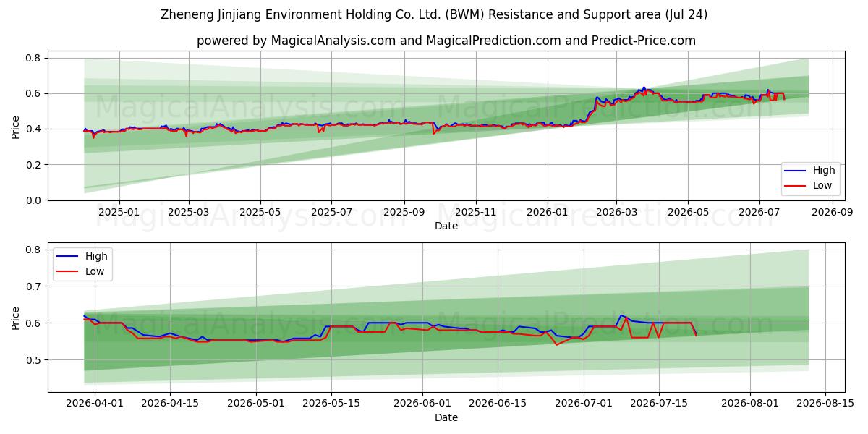The image size is (868, 434).
Task: Click the '2026-08-15' tick label
Action: point(825,404)
